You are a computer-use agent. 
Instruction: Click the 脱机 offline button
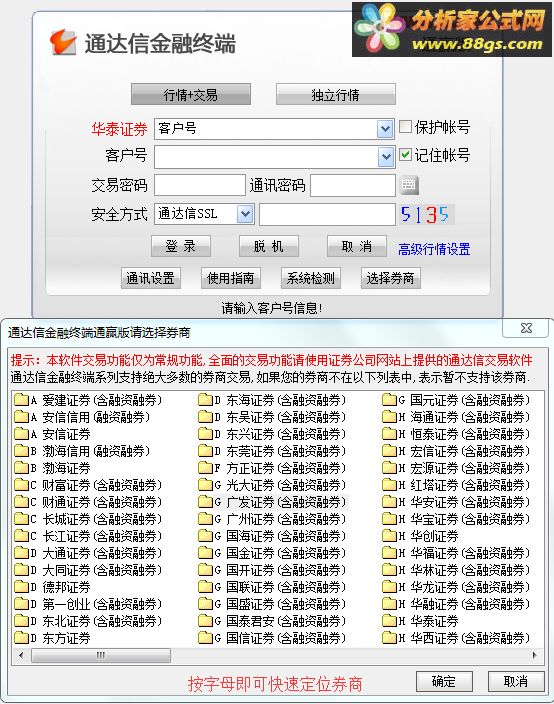click(268, 246)
